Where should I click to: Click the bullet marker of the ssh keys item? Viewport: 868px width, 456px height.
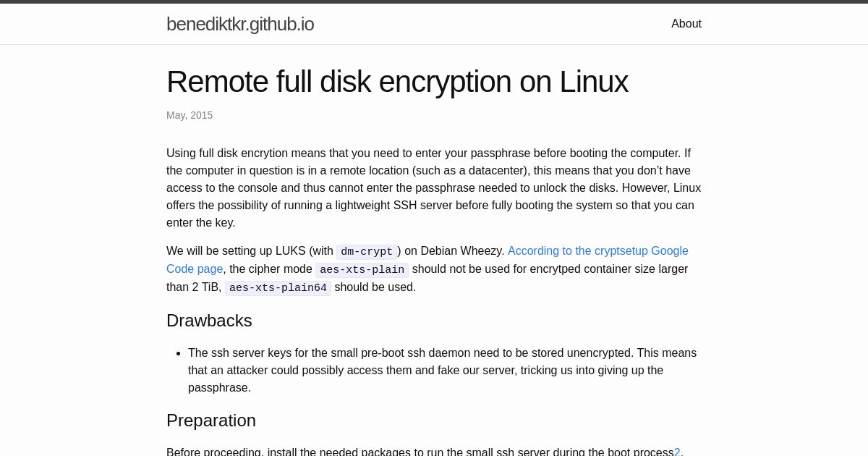pos(178,353)
